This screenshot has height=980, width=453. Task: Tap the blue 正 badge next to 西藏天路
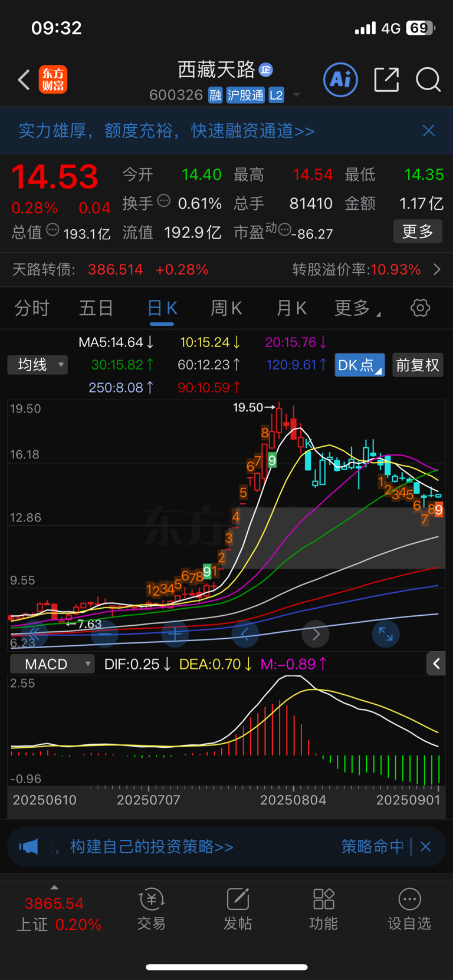(266, 70)
